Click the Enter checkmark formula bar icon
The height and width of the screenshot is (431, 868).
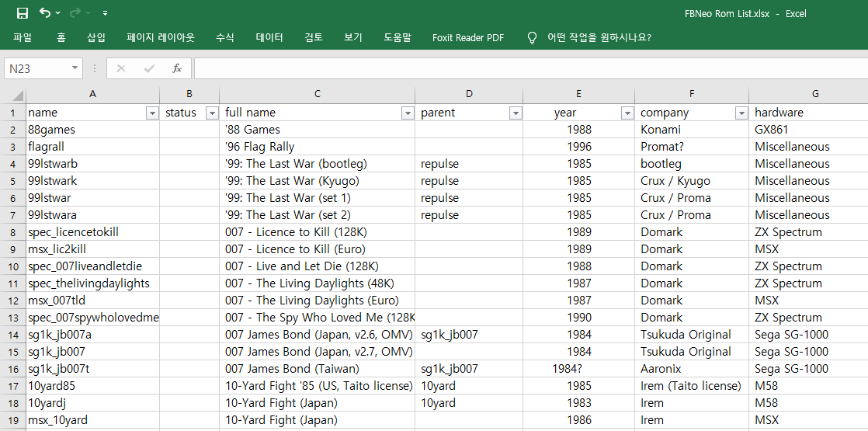point(148,68)
